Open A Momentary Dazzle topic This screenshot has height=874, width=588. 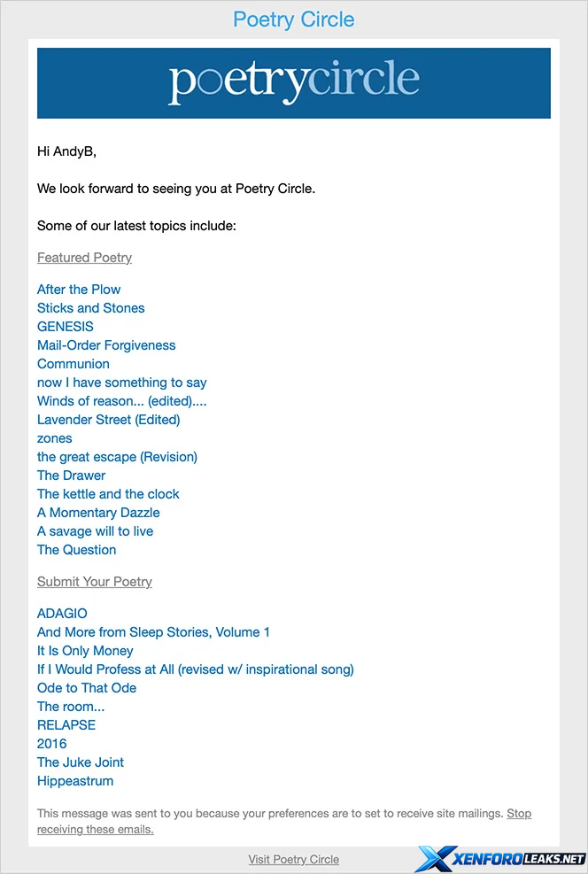click(98, 513)
